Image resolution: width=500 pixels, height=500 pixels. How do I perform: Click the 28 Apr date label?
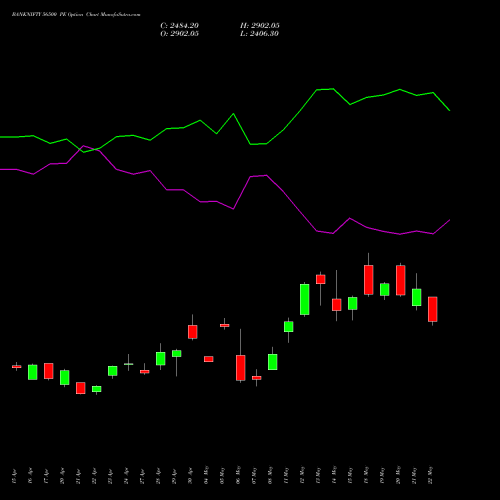tap(158, 476)
